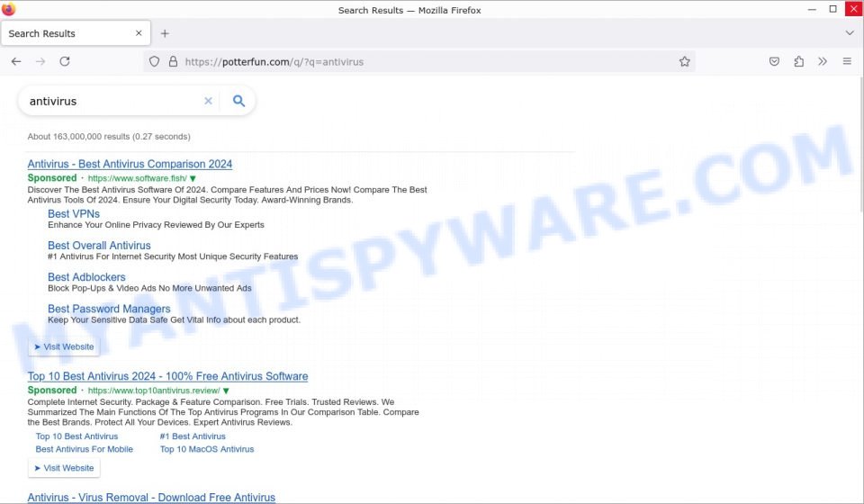The image size is (864, 504).
Task: Expand top10antivirus.review ad dropdown arrow
Action: pos(226,391)
